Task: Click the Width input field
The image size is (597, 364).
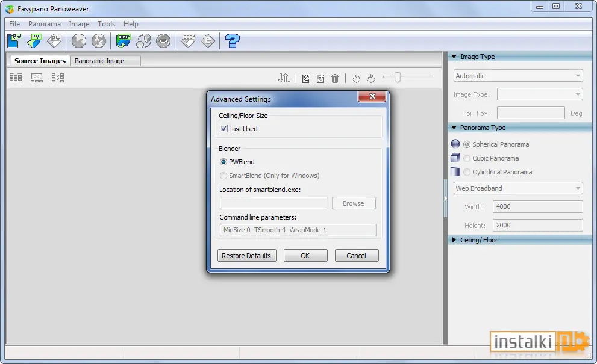Action: tap(537, 206)
